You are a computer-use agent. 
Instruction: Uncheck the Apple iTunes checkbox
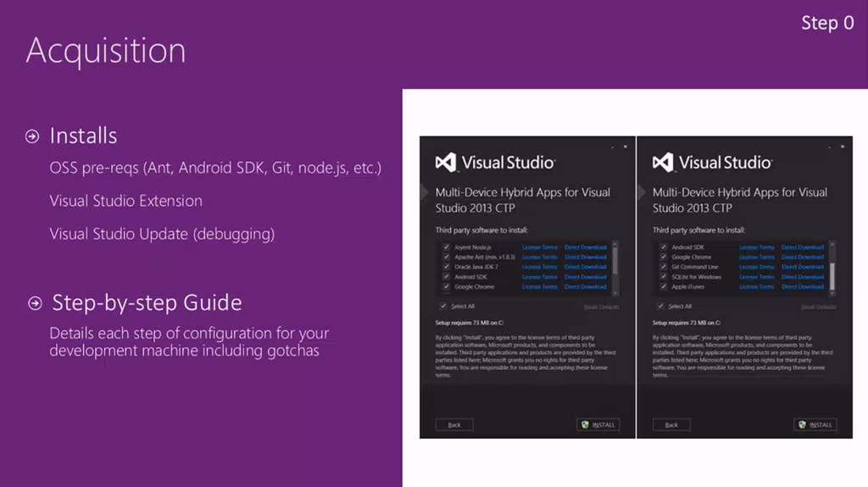(x=663, y=286)
